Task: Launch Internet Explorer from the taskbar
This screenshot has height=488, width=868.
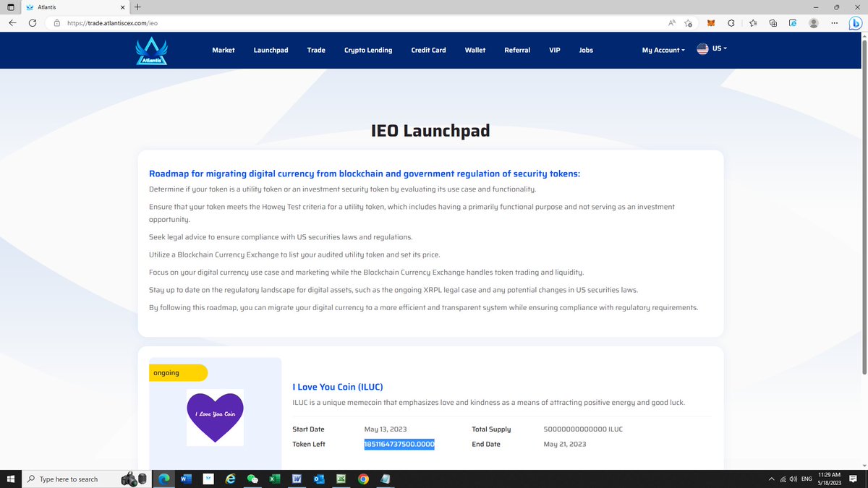Action: click(230, 479)
